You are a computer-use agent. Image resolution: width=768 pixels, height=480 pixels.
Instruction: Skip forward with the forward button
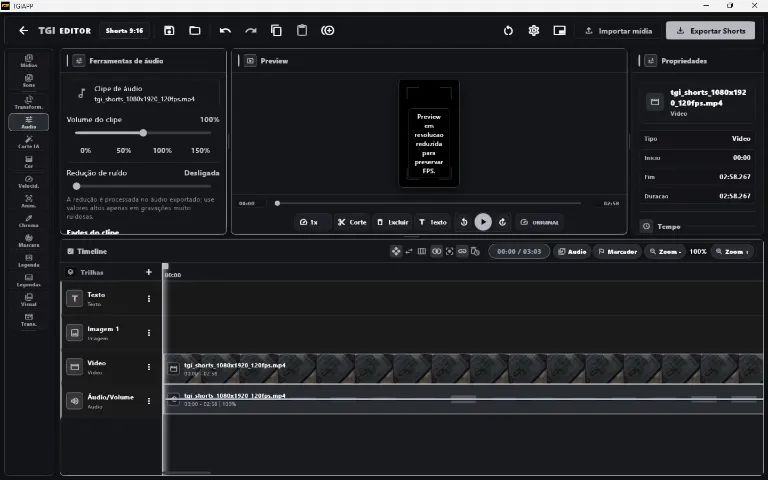[503, 222]
